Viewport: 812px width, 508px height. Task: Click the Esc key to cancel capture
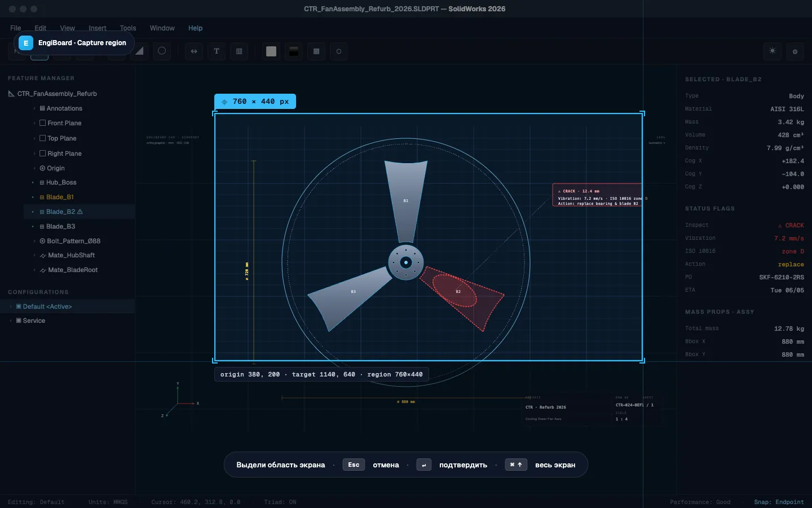[354, 465]
